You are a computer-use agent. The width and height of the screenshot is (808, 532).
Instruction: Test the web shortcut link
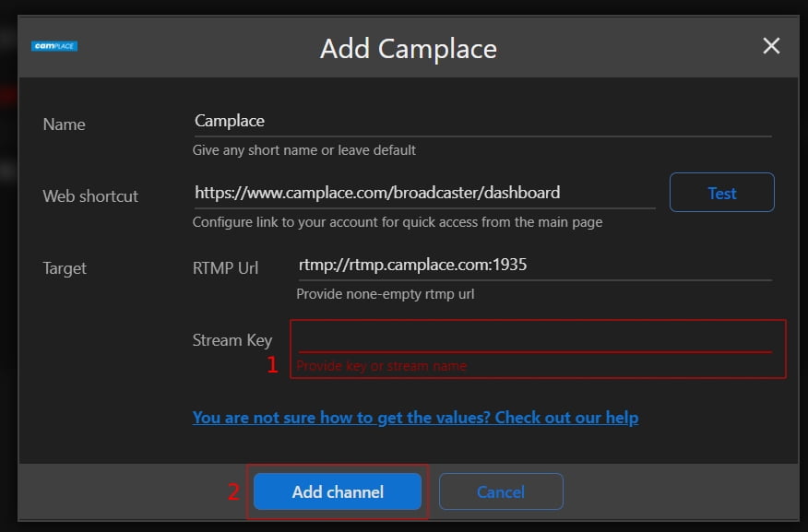pos(721,193)
